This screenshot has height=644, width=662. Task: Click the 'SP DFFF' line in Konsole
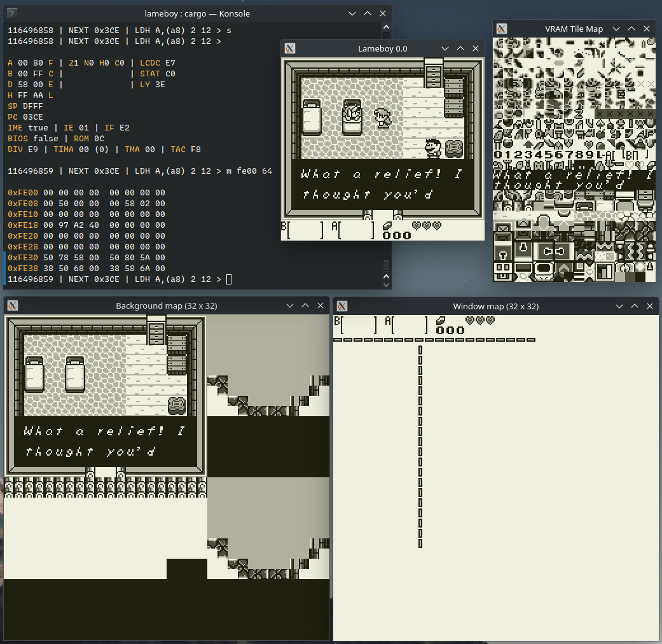coord(25,106)
